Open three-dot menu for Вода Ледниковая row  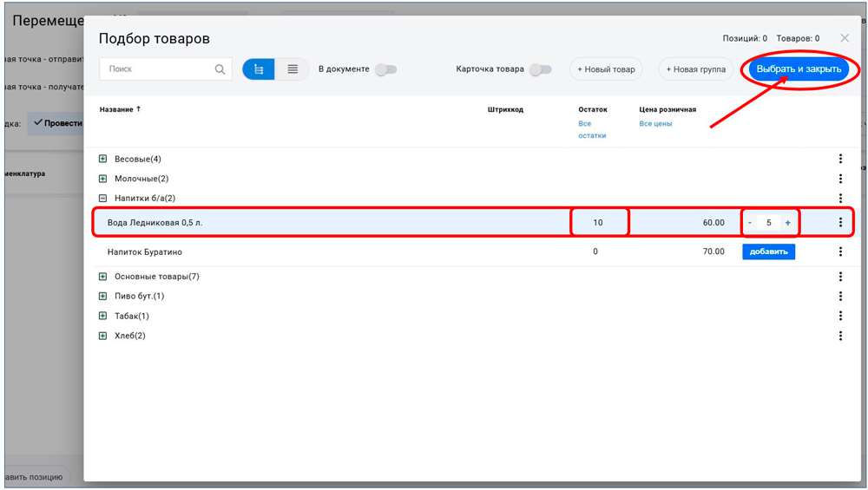tap(840, 223)
